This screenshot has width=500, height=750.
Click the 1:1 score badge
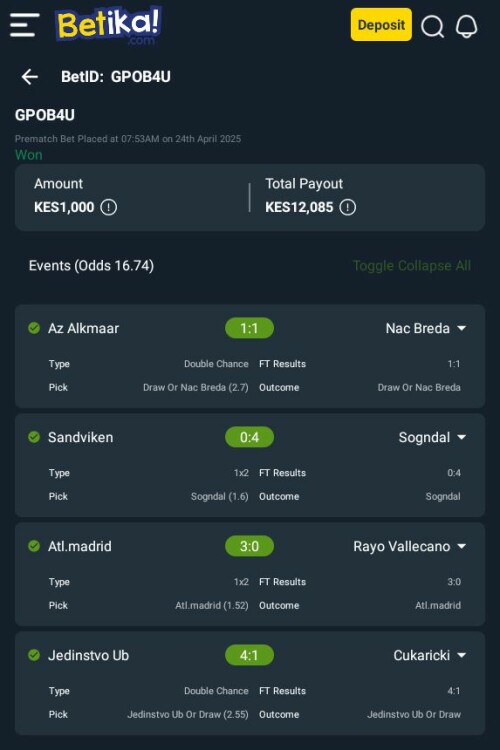pos(249,328)
